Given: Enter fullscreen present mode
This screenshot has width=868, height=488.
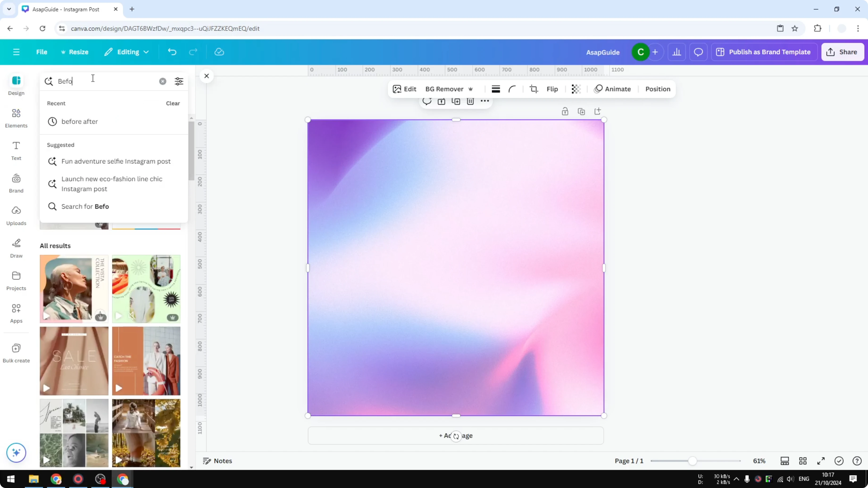Looking at the screenshot, I should (821, 461).
